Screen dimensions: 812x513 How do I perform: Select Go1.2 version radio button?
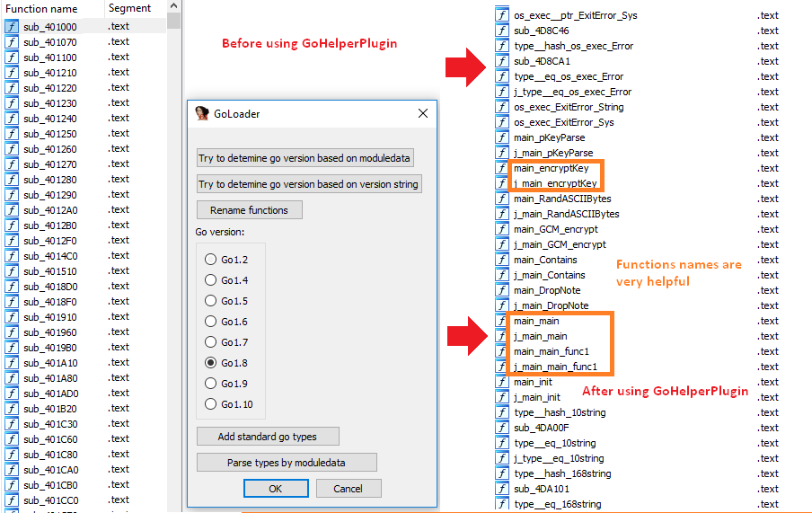pyautogui.click(x=210, y=259)
